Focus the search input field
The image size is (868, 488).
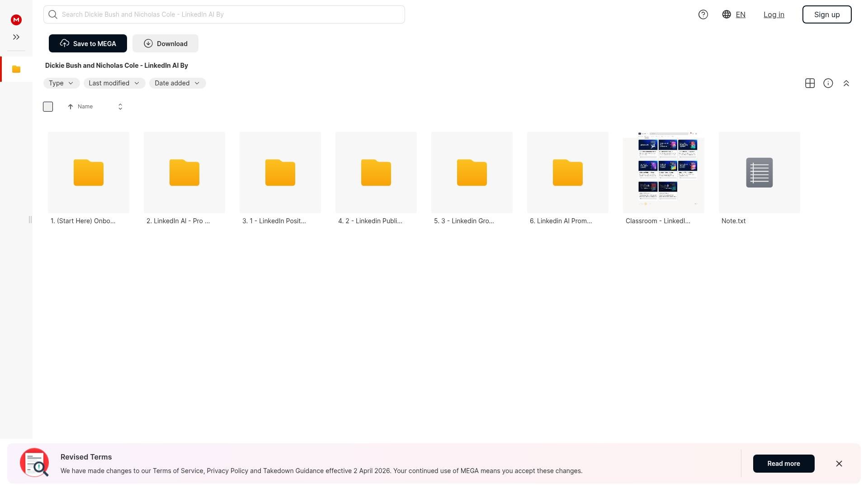tap(231, 14)
